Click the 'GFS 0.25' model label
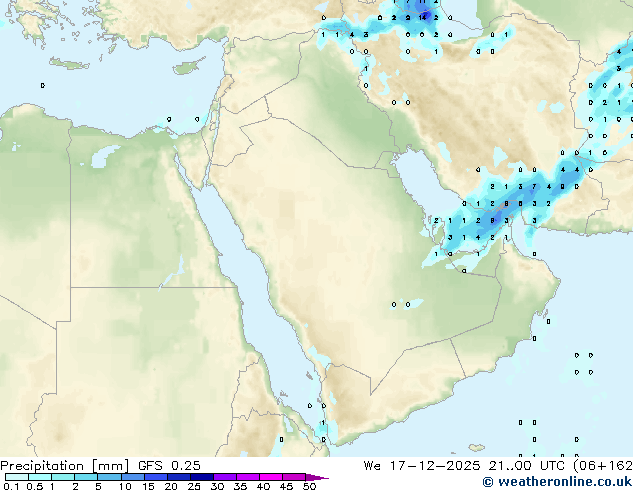The image size is (634, 490). point(169,465)
